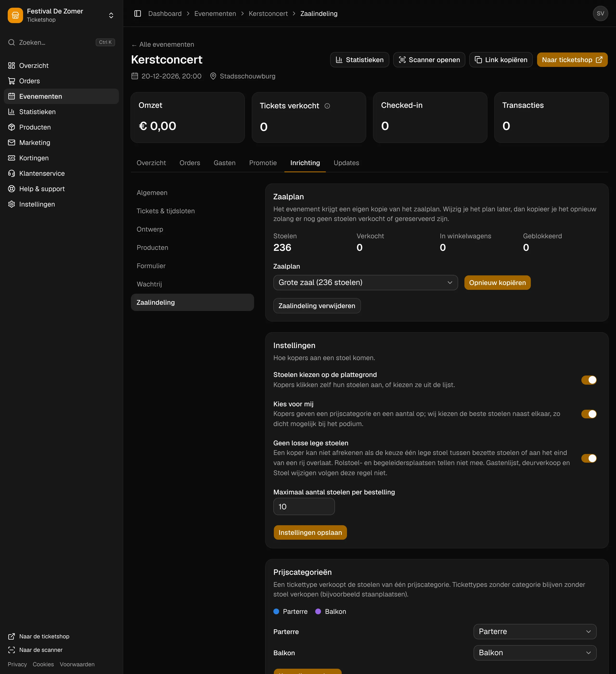Click the maximaal aantal stoelen input field
Screen dimensions: 616x674
click(304, 506)
